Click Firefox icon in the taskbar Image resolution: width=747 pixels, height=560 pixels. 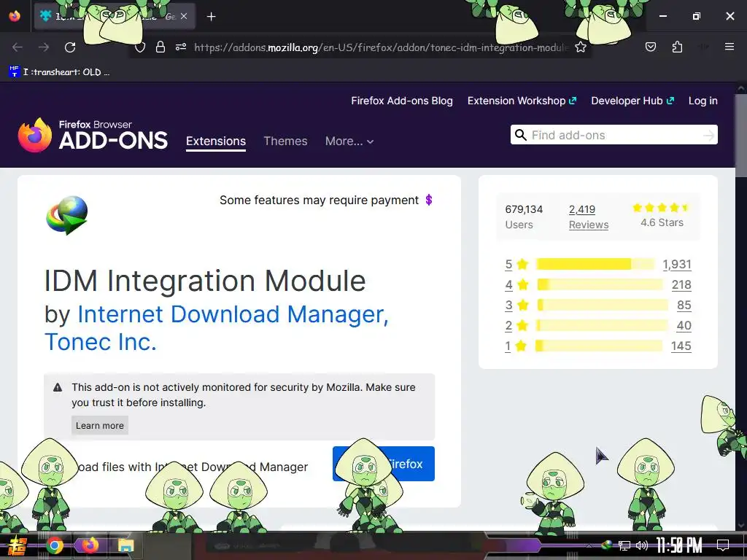[90, 545]
